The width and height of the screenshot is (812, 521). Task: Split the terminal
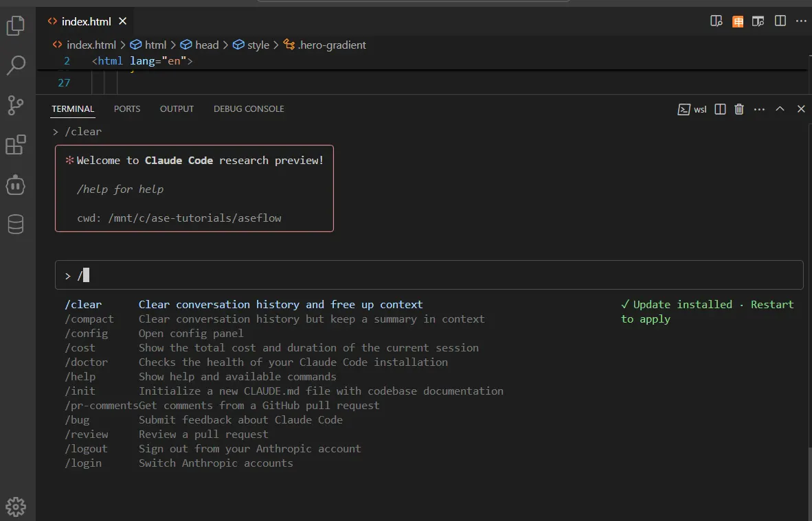click(x=720, y=109)
